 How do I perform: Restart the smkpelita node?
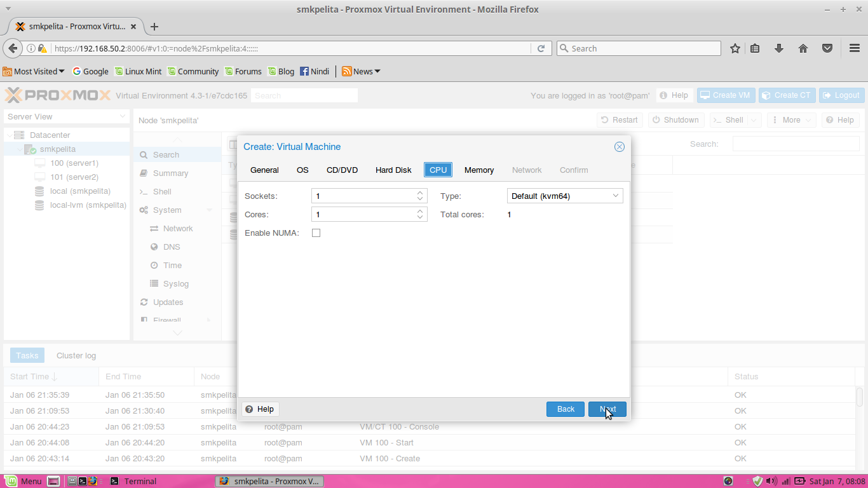tap(620, 120)
